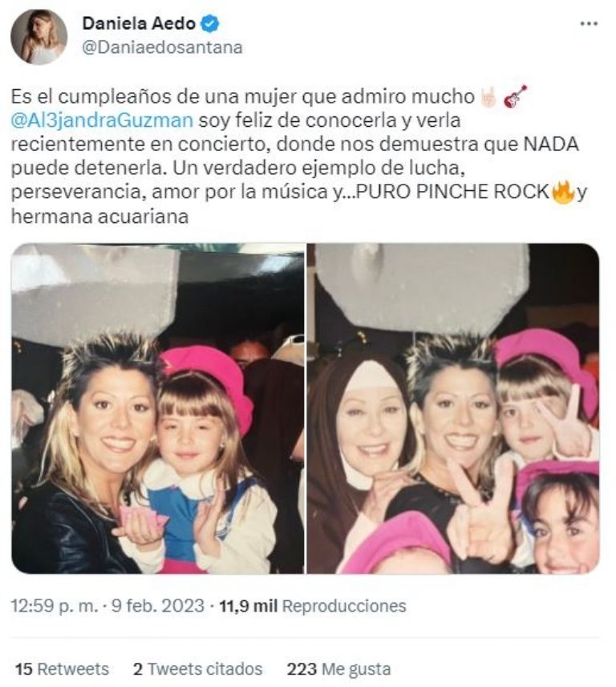Open the right photo with peace signs
Viewport: 616px width, 687px height.
(452, 409)
